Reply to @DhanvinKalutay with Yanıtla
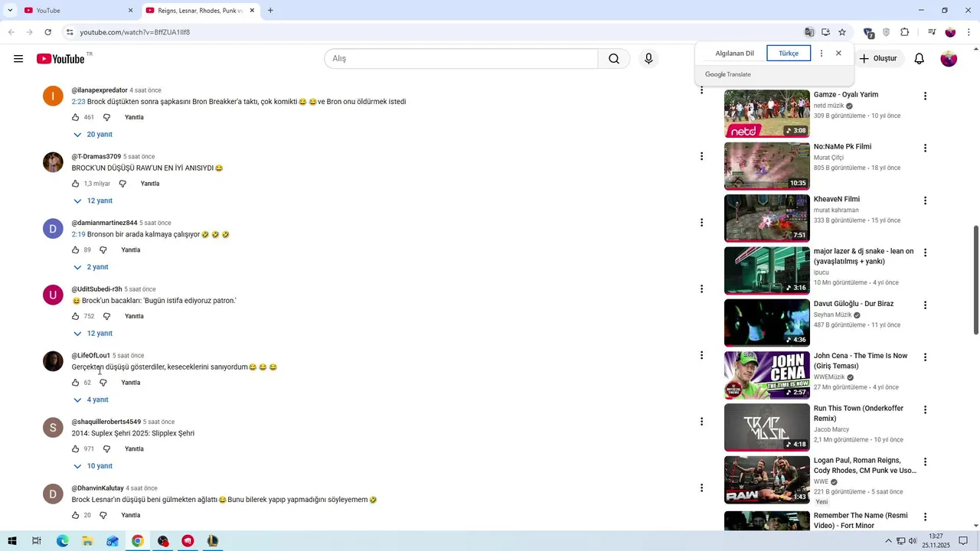 [x=131, y=515]
